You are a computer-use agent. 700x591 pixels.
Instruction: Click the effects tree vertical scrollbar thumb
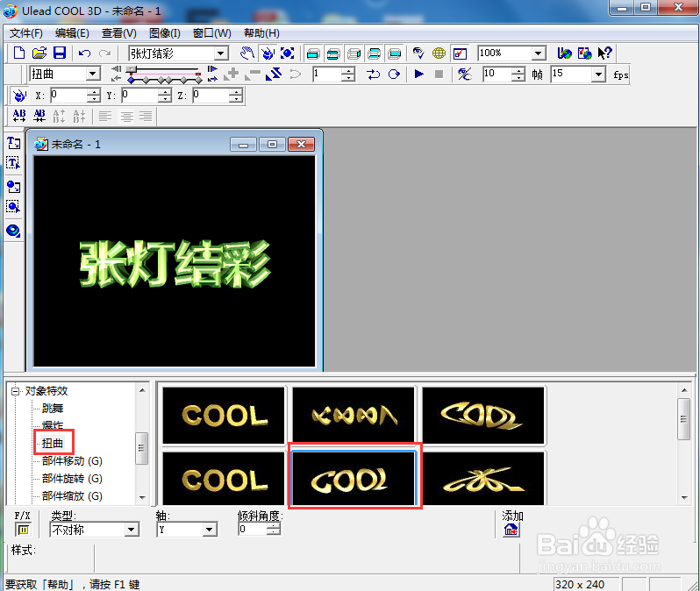click(141, 448)
